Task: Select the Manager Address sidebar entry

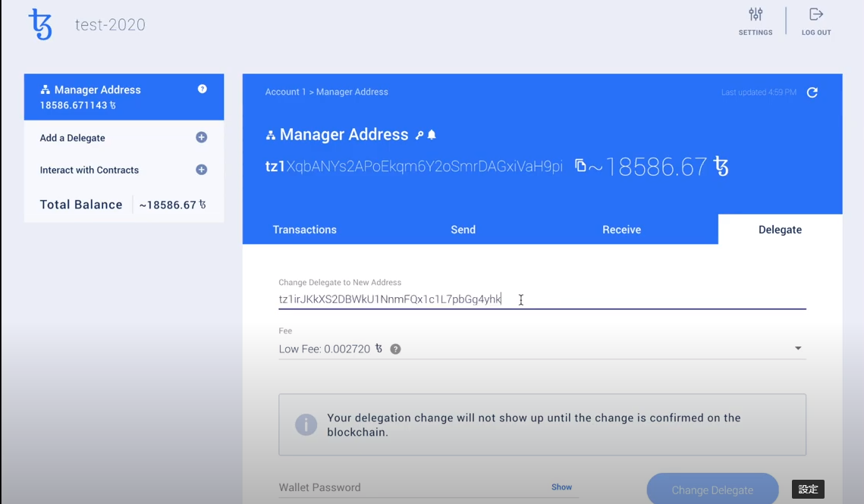Action: pyautogui.click(x=124, y=97)
